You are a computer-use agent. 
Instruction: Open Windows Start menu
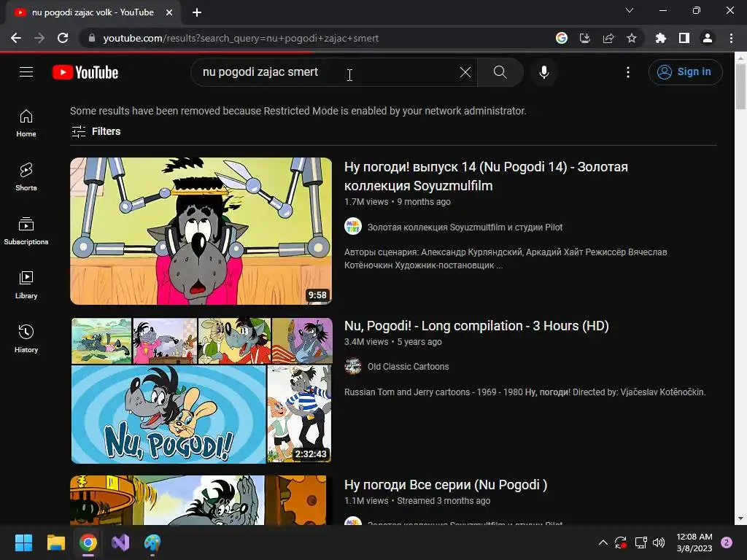[23, 542]
